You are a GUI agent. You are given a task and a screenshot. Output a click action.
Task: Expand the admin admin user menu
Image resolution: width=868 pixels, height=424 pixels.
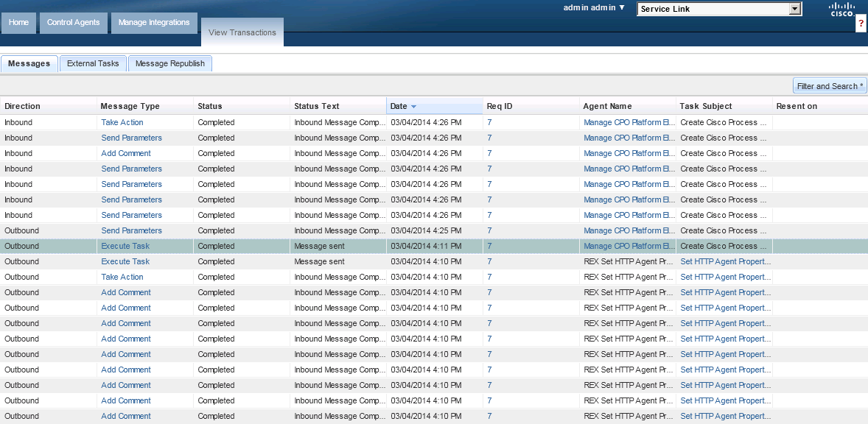(594, 8)
